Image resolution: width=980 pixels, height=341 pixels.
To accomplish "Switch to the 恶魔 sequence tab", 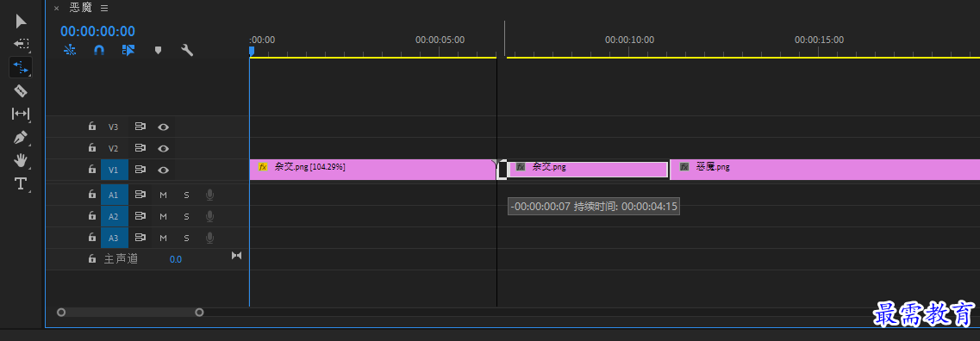I will (81, 8).
